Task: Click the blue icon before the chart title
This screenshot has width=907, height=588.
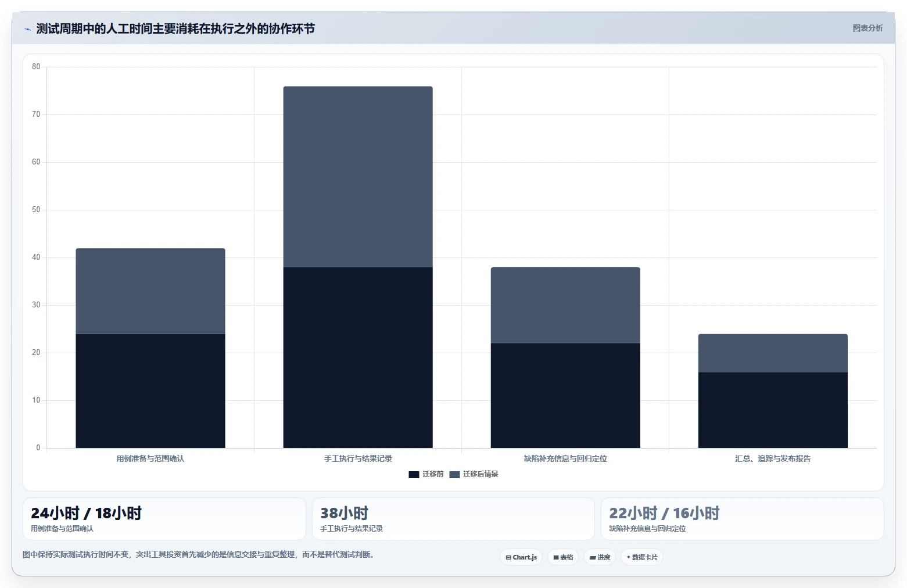Action: pos(27,29)
